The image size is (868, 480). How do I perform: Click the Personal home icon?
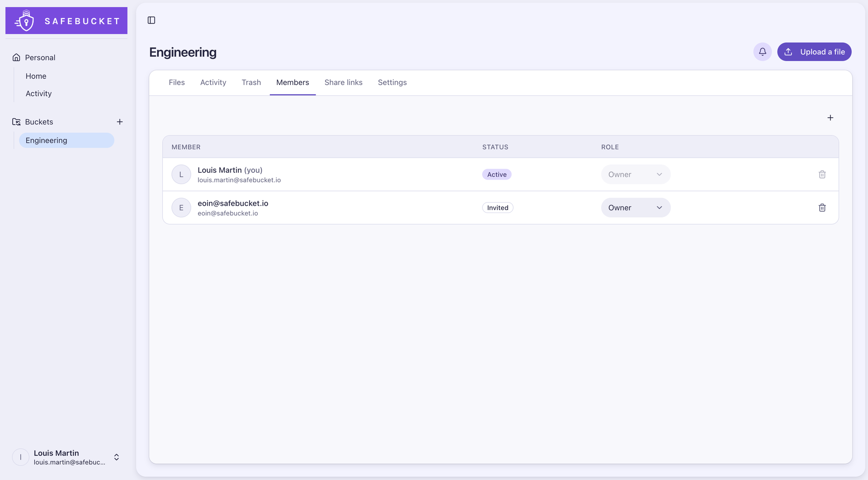[x=17, y=57]
